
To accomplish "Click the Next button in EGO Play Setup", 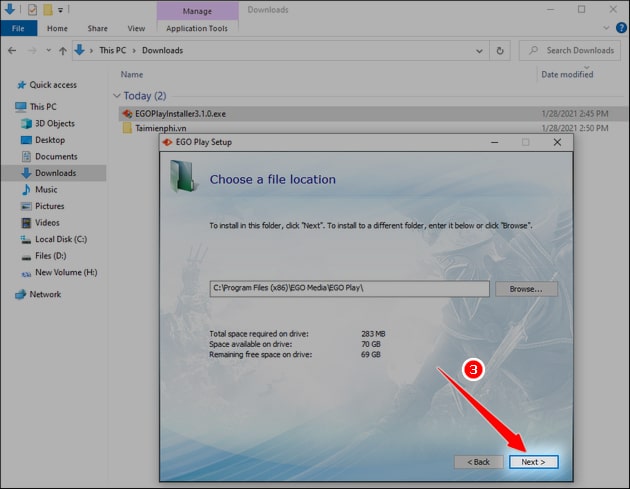I will (533, 462).
